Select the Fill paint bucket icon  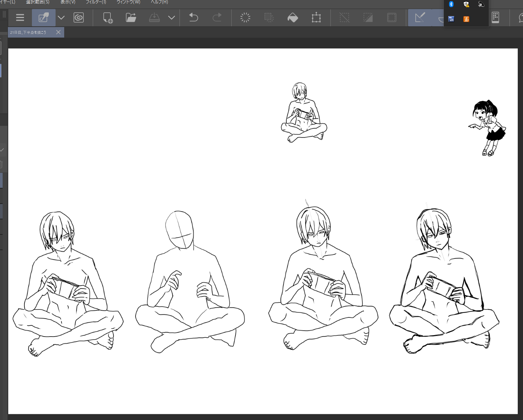pyautogui.click(x=292, y=18)
